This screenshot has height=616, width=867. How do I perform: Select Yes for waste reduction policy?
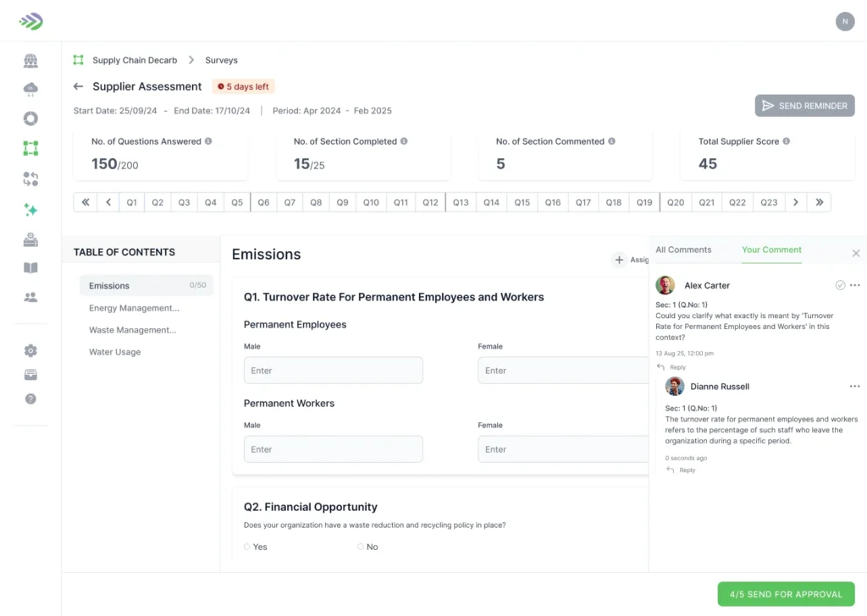[x=247, y=547]
